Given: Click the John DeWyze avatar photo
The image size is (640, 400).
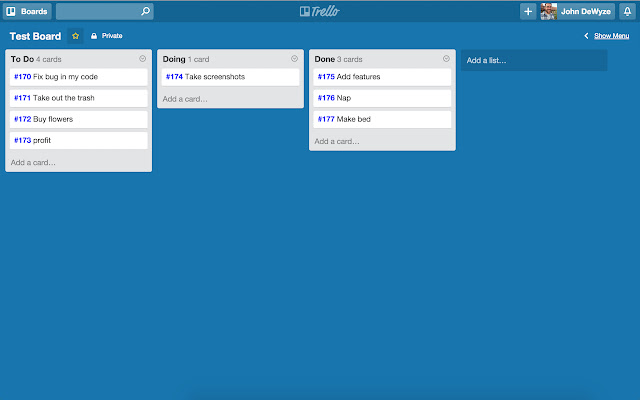Looking at the screenshot, I should pos(549,11).
